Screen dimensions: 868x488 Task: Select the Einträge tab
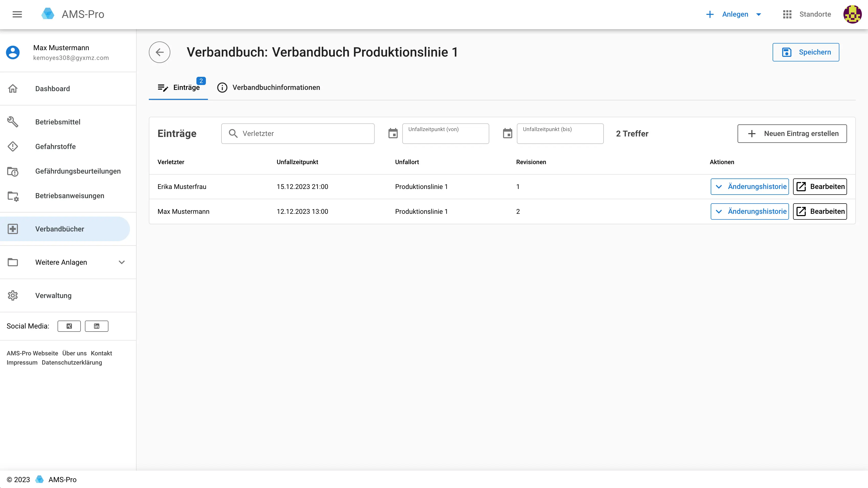179,87
